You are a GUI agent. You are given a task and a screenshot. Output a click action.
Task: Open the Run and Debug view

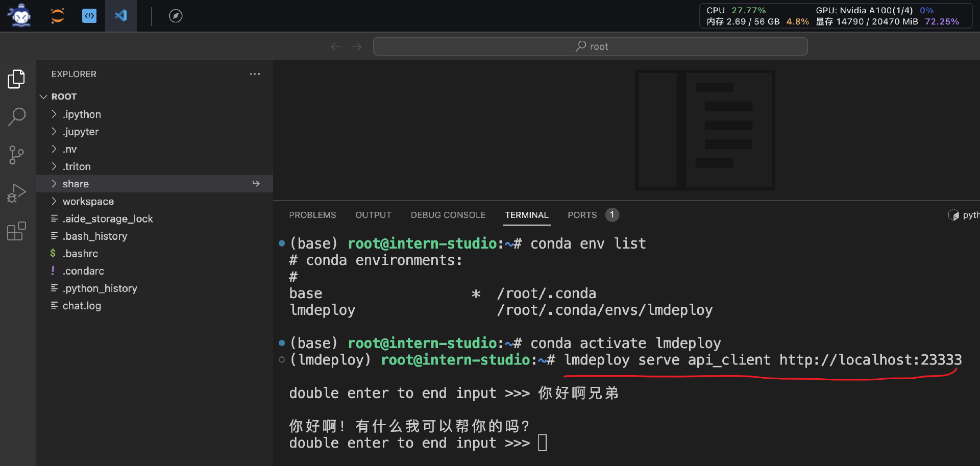click(x=16, y=193)
